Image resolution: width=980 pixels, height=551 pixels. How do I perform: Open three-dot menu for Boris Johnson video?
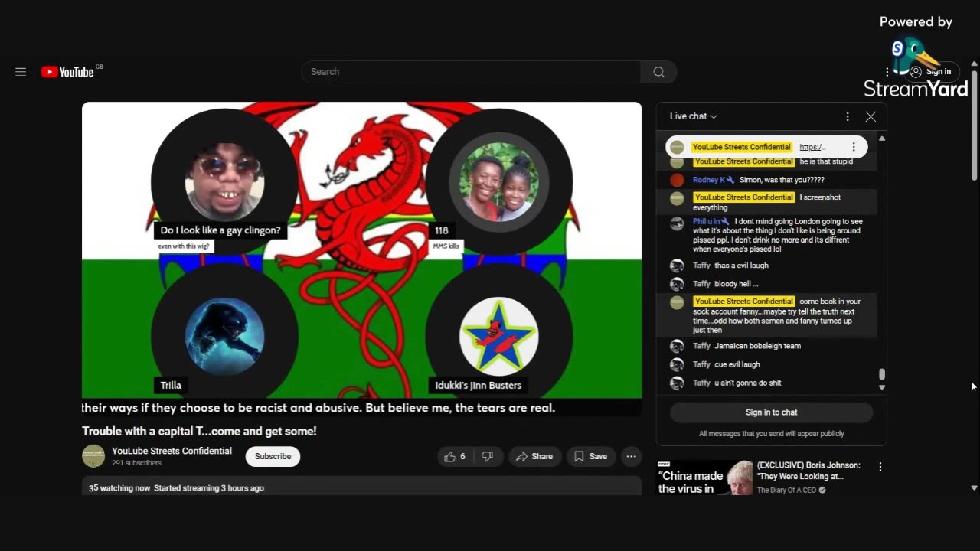(x=880, y=467)
